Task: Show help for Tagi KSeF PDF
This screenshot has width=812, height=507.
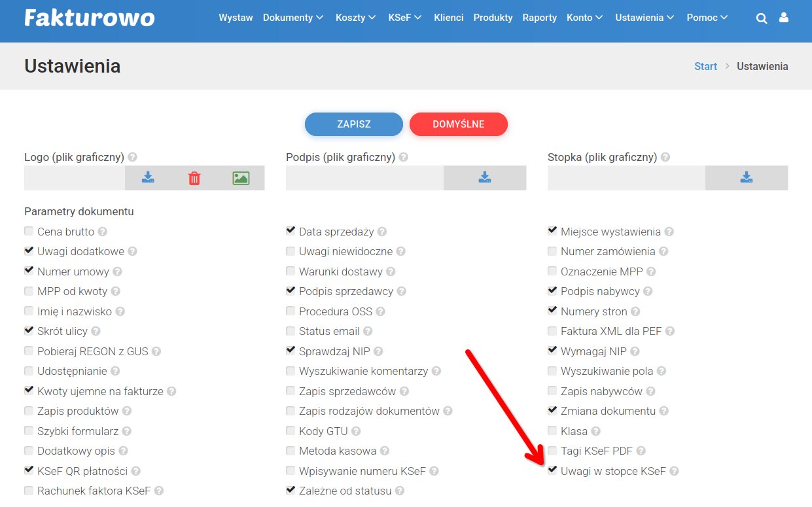Action: 641,451
